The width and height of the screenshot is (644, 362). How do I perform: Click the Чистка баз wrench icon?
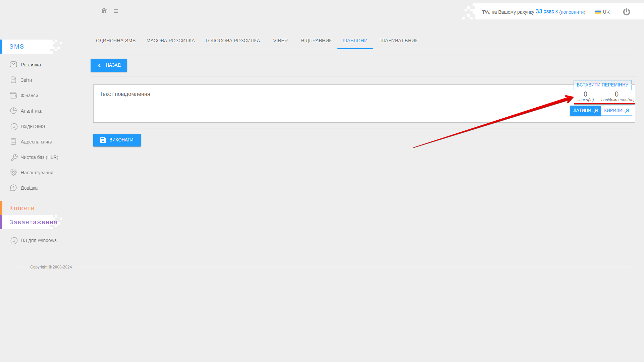point(14,157)
